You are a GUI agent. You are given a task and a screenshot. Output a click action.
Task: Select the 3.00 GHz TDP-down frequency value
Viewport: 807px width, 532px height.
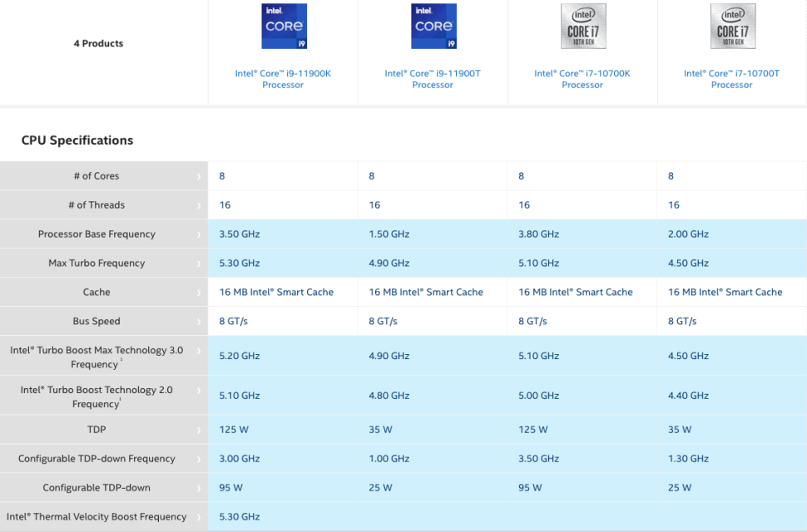point(240,459)
